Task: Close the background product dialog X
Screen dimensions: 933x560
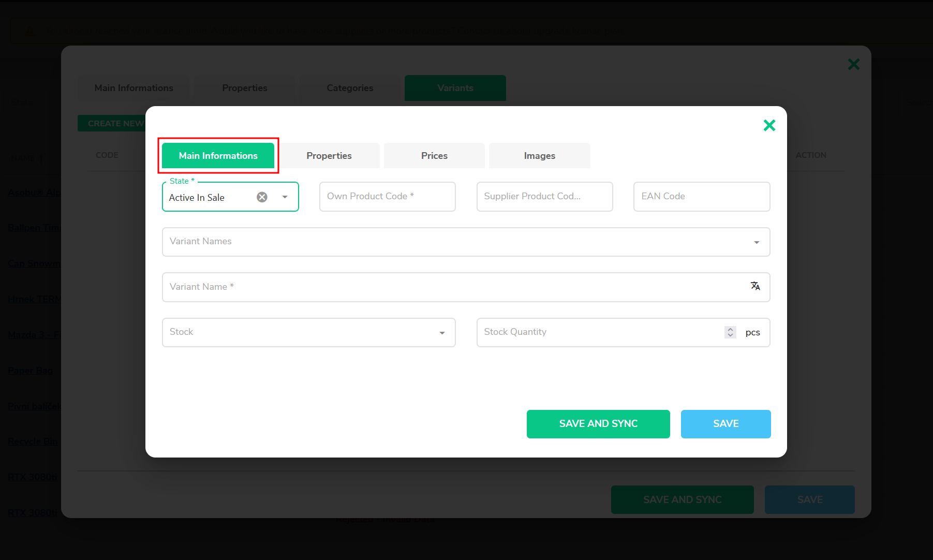Action: (x=853, y=64)
